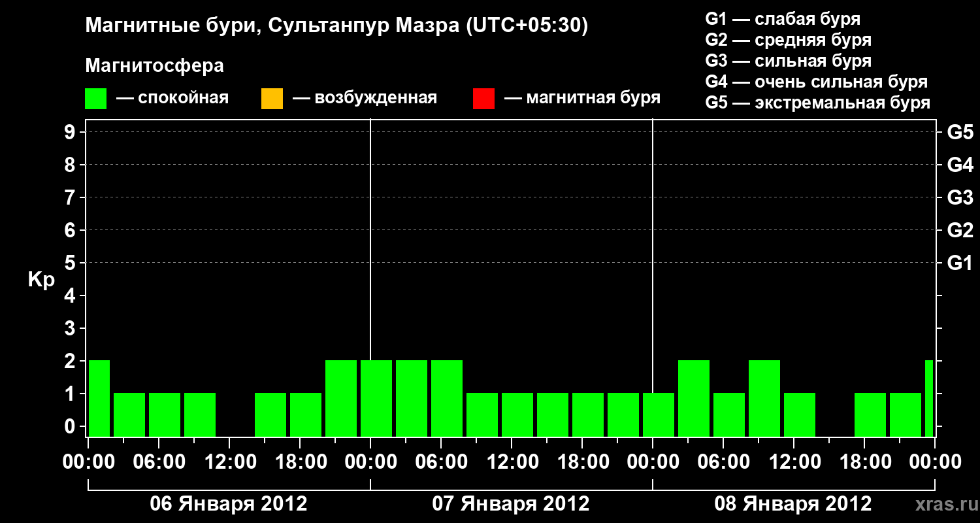Click the final 00:00 label ending 08 Января
Screen dimensions: 980x523
pyautogui.click(x=935, y=462)
